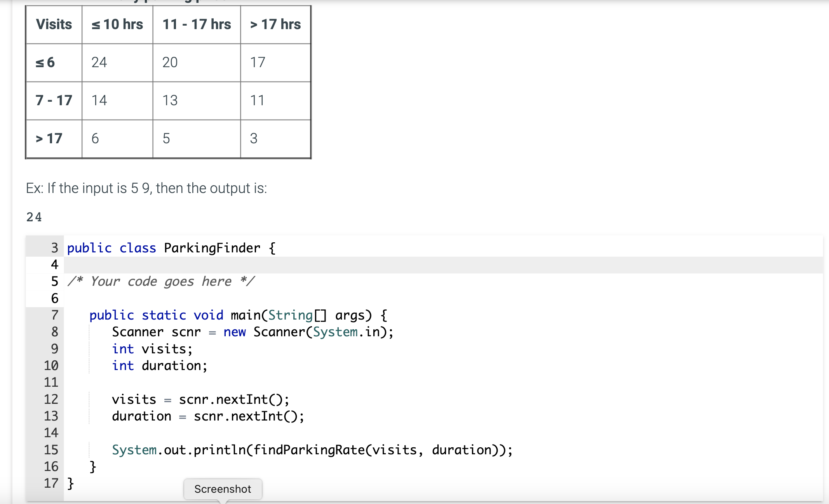829x504 pixels.
Task: Click the '17' cell in the ≤ 6 row
Action: coord(275,63)
